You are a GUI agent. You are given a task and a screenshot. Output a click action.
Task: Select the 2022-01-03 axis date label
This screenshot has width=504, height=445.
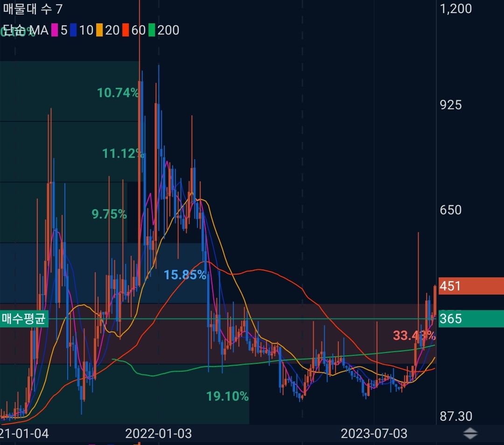[159, 434]
